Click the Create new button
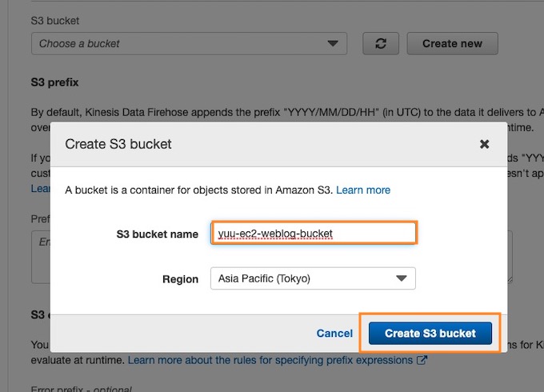 point(453,44)
